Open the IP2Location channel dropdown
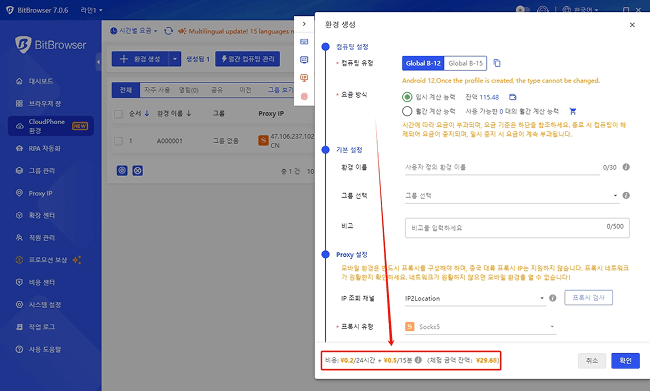 (475, 298)
